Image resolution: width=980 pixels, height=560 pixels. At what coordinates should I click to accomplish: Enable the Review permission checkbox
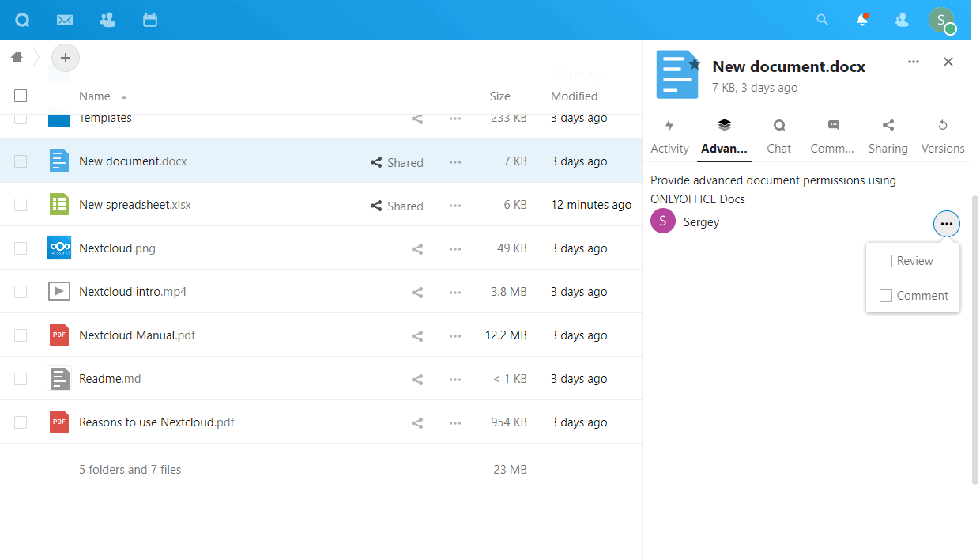(x=886, y=261)
